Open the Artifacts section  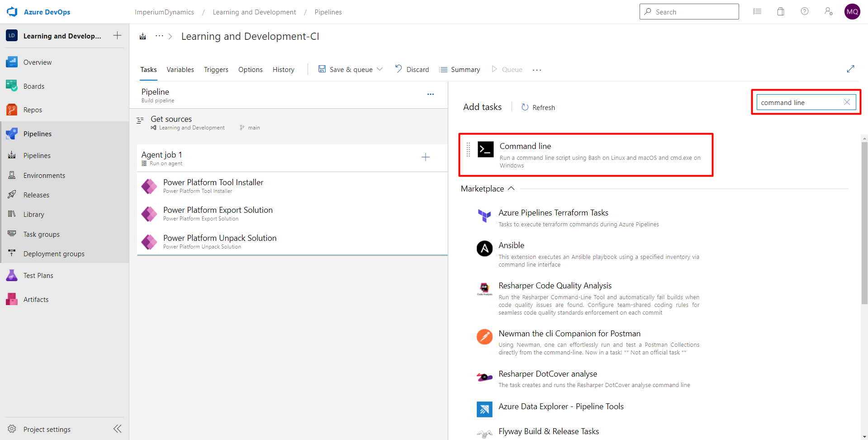point(36,299)
